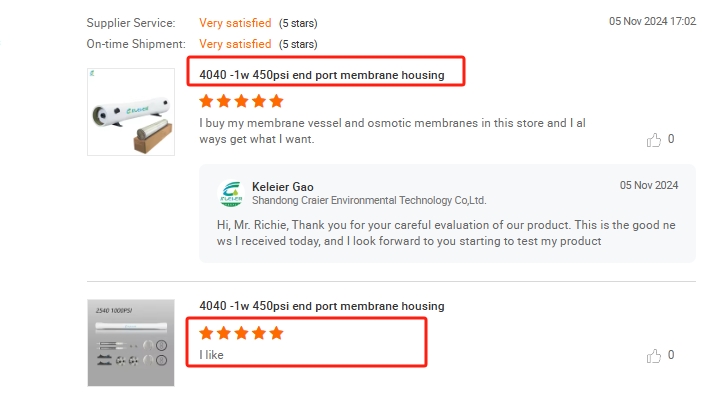Click the "Supplier Service:" label
Screen dimensions: 705x414
click(x=131, y=22)
